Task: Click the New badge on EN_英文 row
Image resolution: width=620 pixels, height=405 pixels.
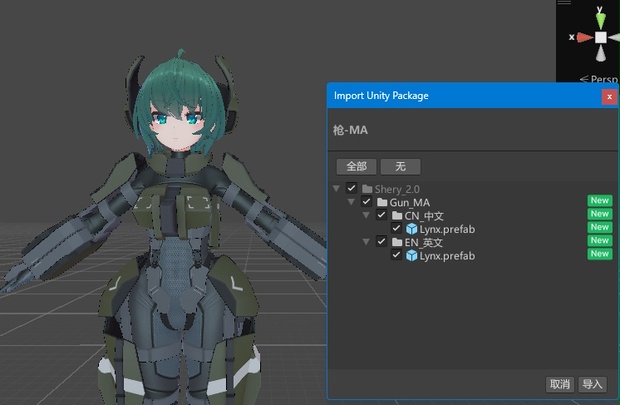Action: pos(599,240)
